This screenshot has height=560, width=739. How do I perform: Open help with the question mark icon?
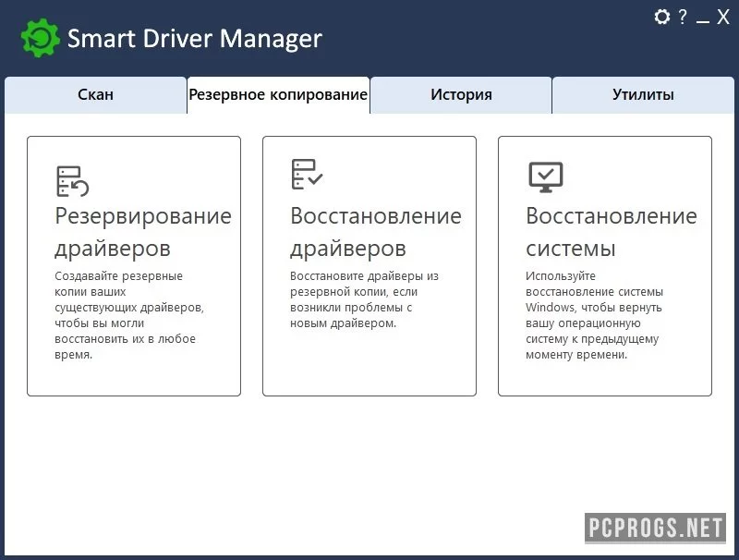(683, 17)
